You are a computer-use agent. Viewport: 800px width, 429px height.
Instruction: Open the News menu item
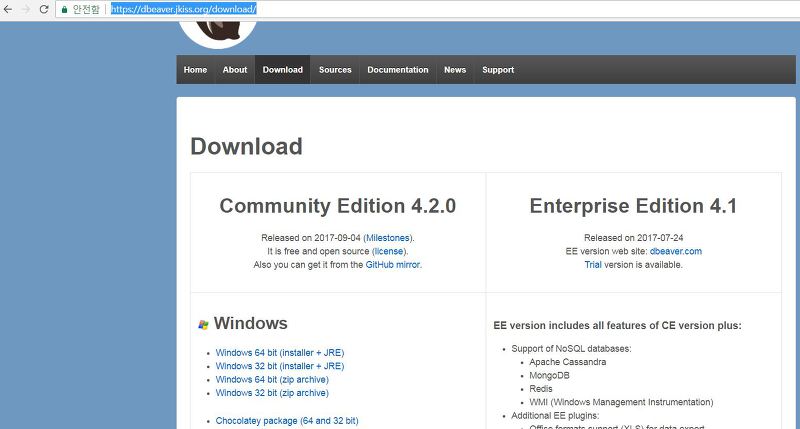[455, 70]
